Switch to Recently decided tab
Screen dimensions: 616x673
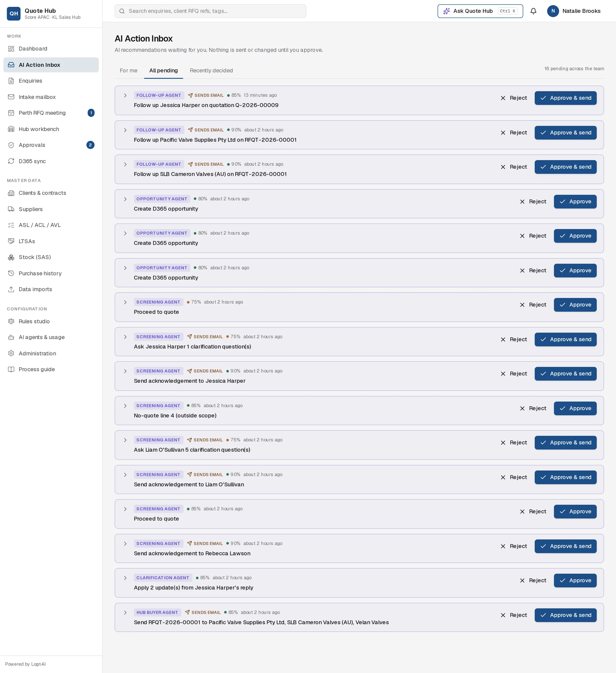(x=211, y=70)
